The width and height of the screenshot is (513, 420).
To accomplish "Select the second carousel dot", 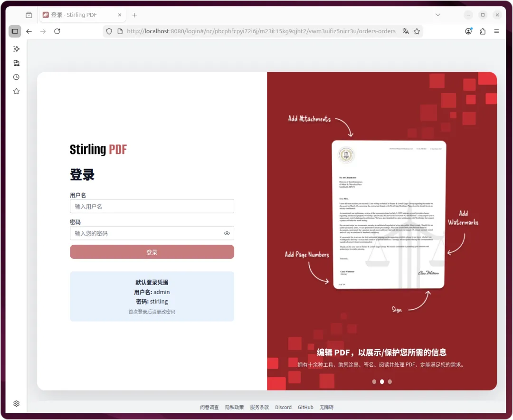I will (x=382, y=382).
